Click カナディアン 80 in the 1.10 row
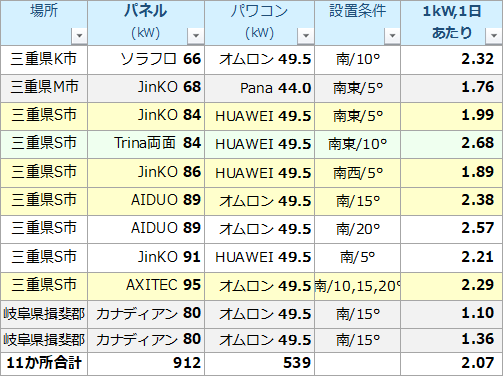The image size is (504, 377). 146,314
